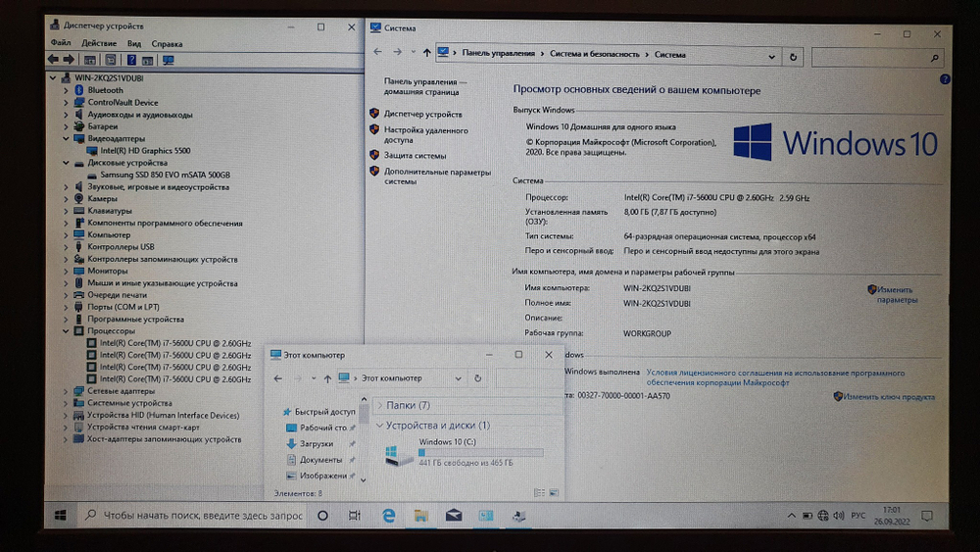Open Настройка удаленного доступа link
The width and height of the screenshot is (980, 552).
point(425,135)
